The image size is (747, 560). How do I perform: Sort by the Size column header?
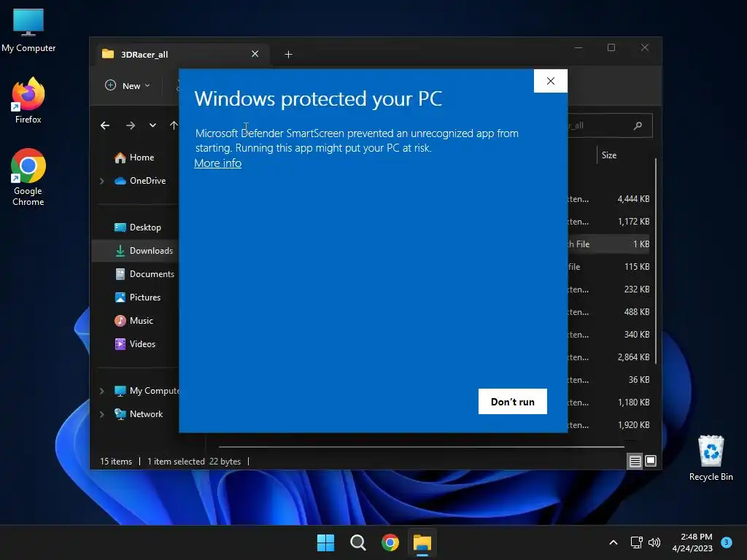(x=609, y=155)
